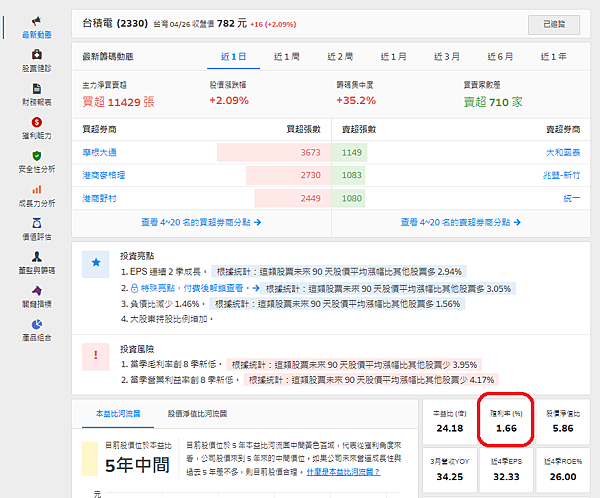The width and height of the screenshot is (600, 498).
Task: Click the 賣超 710 家 value
Action: point(493,102)
